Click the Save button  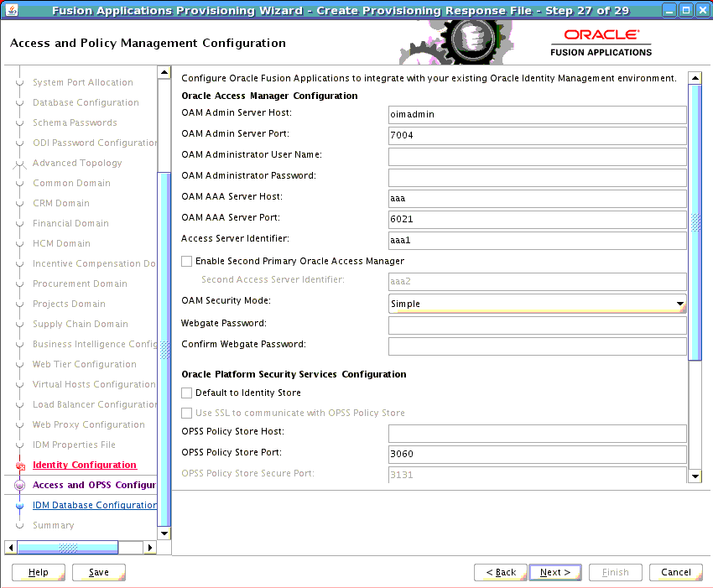pyautogui.click(x=99, y=573)
